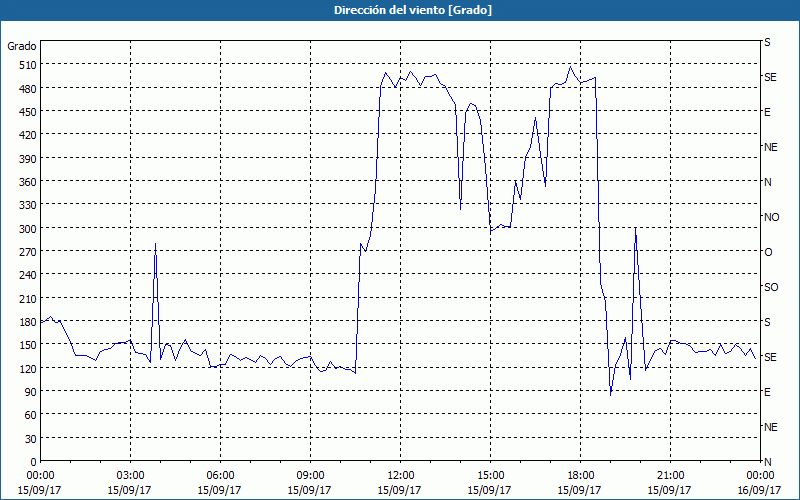Image resolution: width=800 pixels, height=500 pixels.
Task: Select the "03:00" time axis label
Action: click(x=130, y=476)
